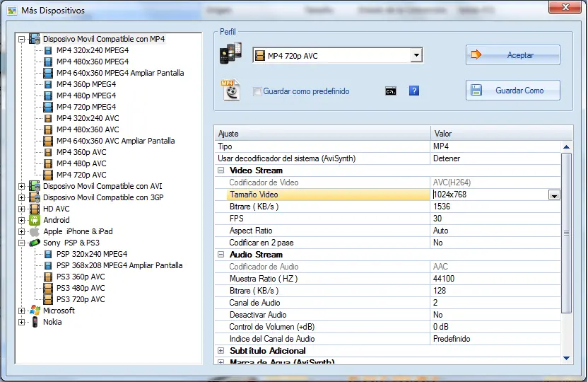Click the Microsoft Windows flag icon
The width and height of the screenshot is (588, 382).
35,311
